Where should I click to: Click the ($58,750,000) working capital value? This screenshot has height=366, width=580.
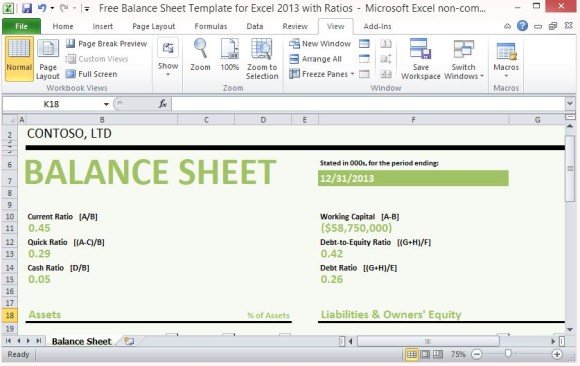[x=356, y=228]
